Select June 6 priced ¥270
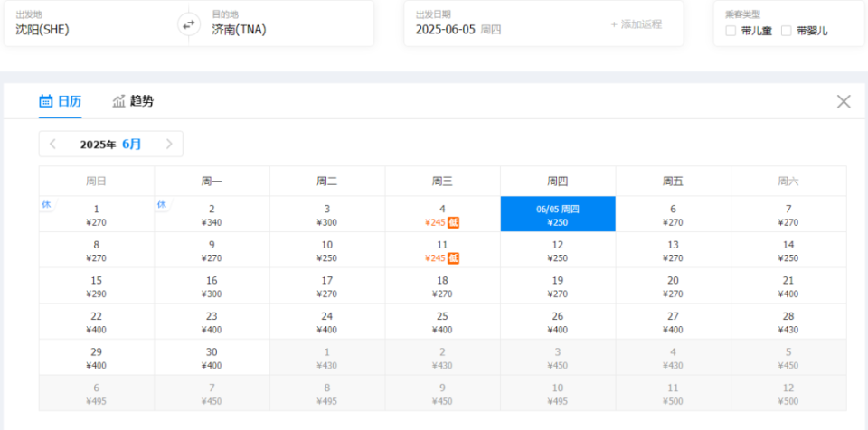This screenshot has height=430, width=868. 673,214
